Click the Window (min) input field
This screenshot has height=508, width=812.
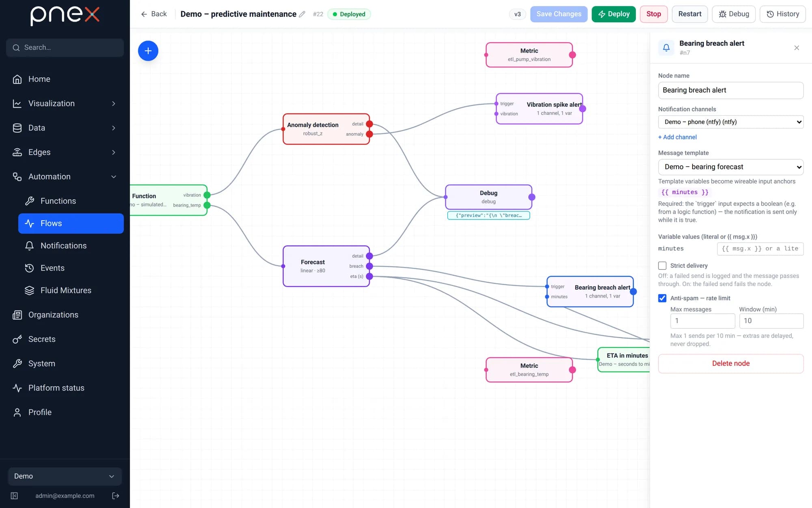(771, 321)
